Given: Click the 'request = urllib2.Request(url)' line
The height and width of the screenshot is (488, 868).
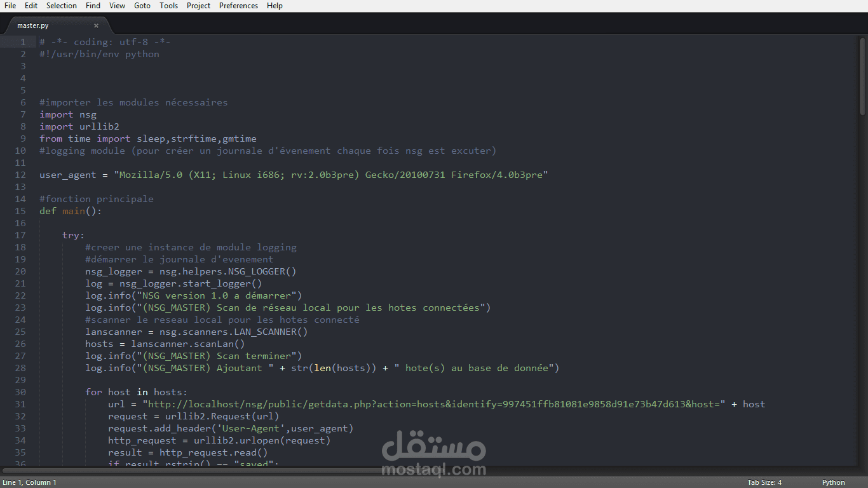Looking at the screenshot, I should 194,416.
